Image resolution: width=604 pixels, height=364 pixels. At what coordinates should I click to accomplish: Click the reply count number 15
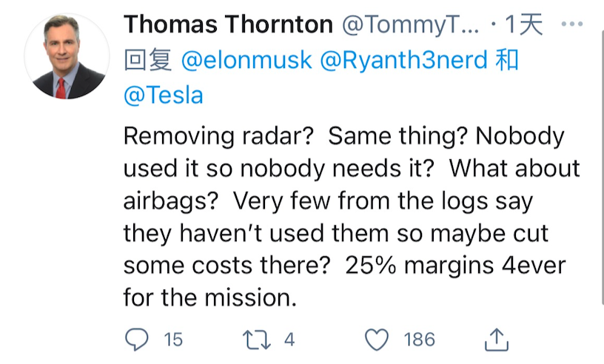pyautogui.click(x=173, y=340)
